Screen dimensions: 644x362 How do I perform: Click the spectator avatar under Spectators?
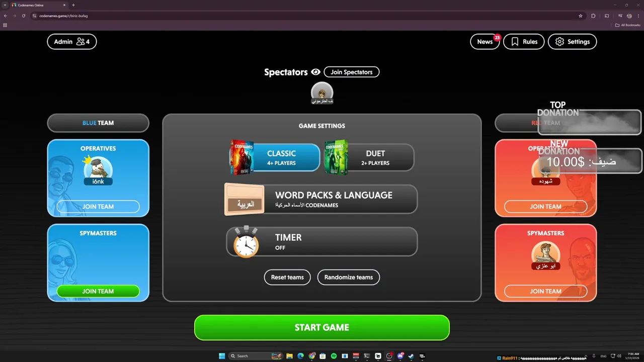click(x=322, y=93)
